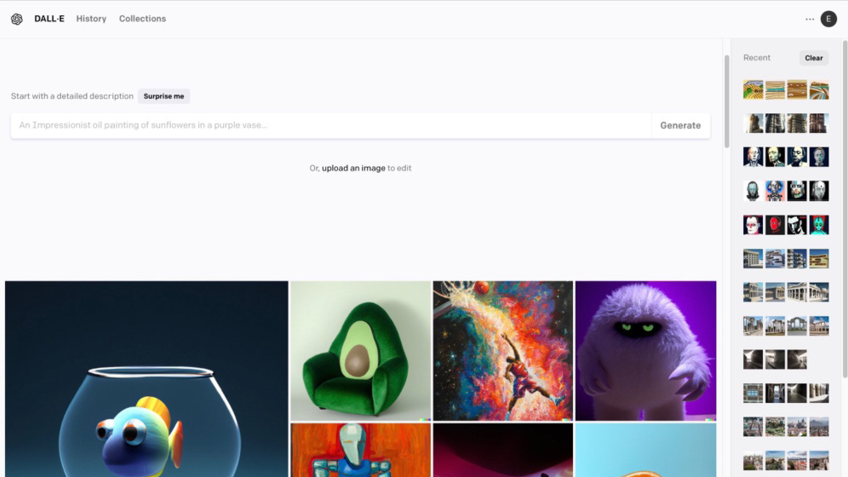Open the three-dot more options menu

[x=810, y=19]
